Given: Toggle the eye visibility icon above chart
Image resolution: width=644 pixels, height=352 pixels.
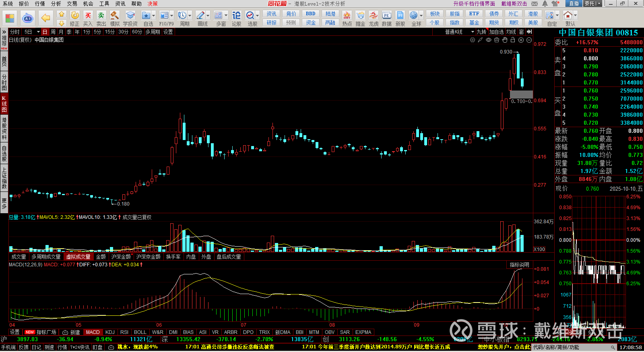Looking at the screenshot, I should (489, 40).
